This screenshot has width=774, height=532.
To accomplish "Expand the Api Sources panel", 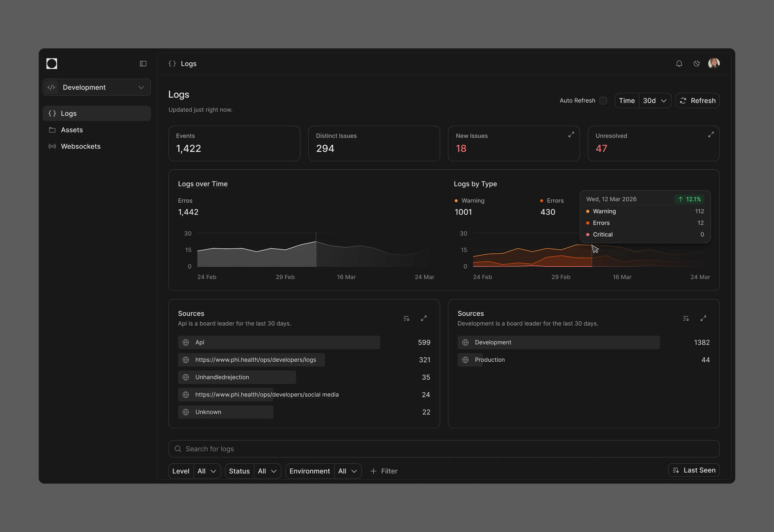I will 424,318.
